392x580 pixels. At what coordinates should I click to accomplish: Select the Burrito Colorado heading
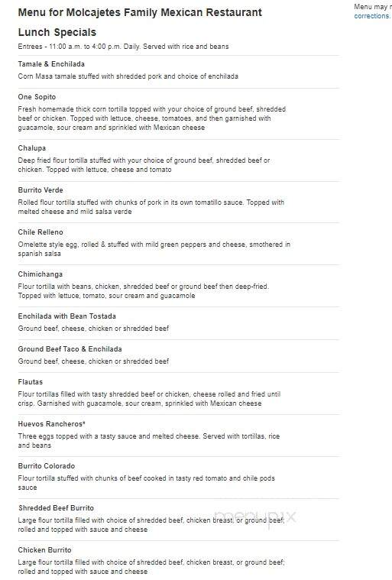click(47, 466)
